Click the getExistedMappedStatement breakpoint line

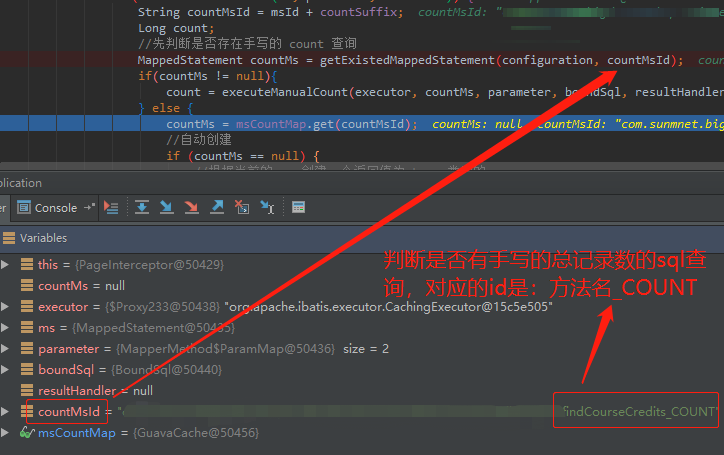410,60
